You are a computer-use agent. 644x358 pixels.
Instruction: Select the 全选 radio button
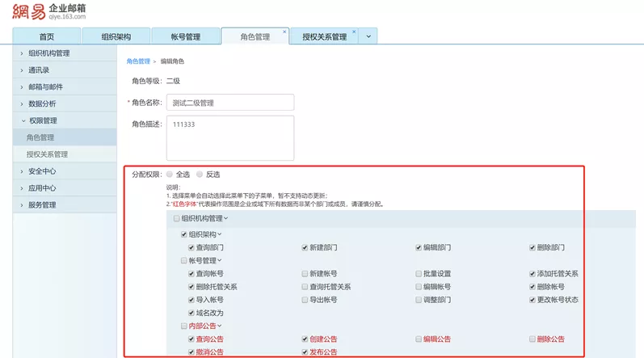point(170,174)
